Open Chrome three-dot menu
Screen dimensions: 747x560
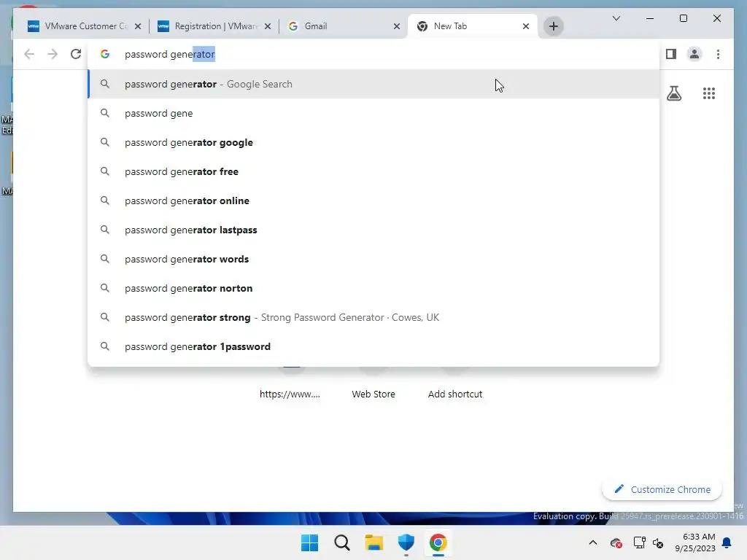click(718, 54)
